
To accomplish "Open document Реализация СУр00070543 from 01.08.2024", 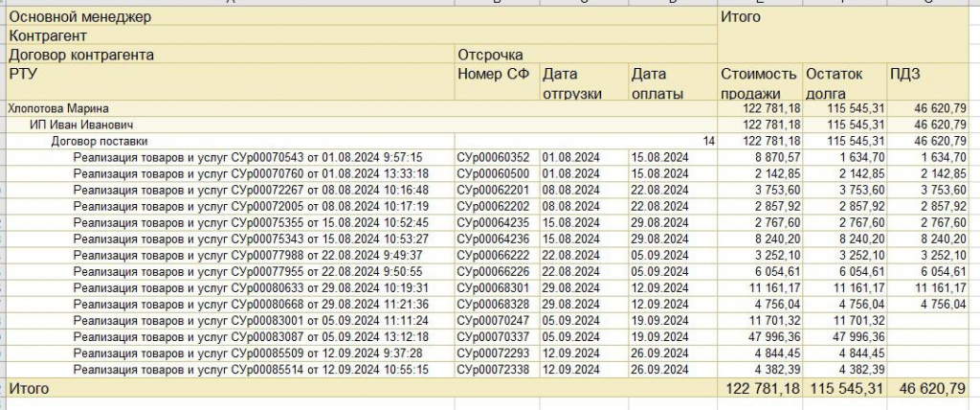I will [x=247, y=157].
